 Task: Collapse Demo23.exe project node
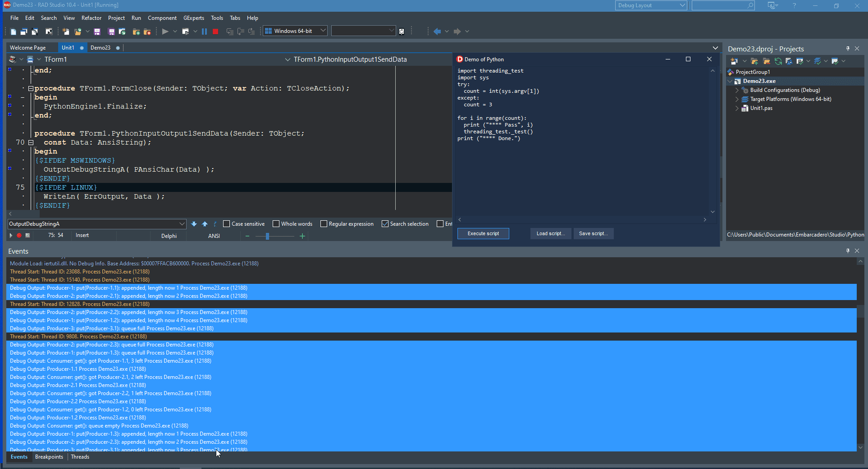click(730, 81)
